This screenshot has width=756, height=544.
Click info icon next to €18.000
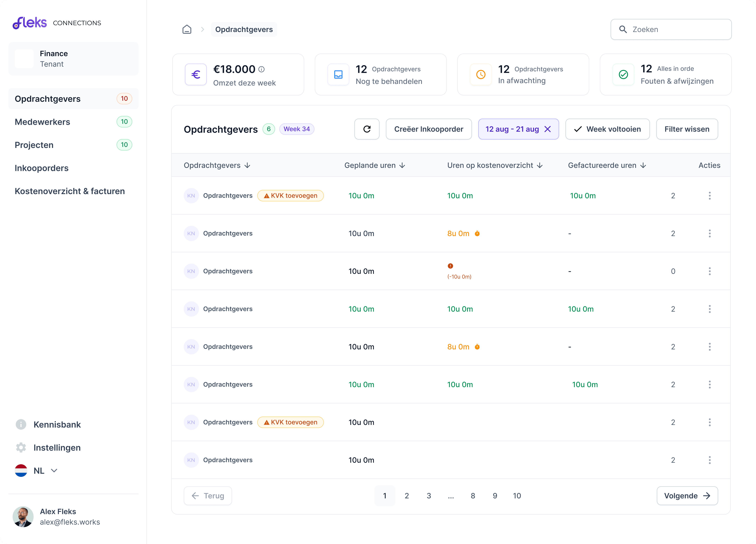262,69
